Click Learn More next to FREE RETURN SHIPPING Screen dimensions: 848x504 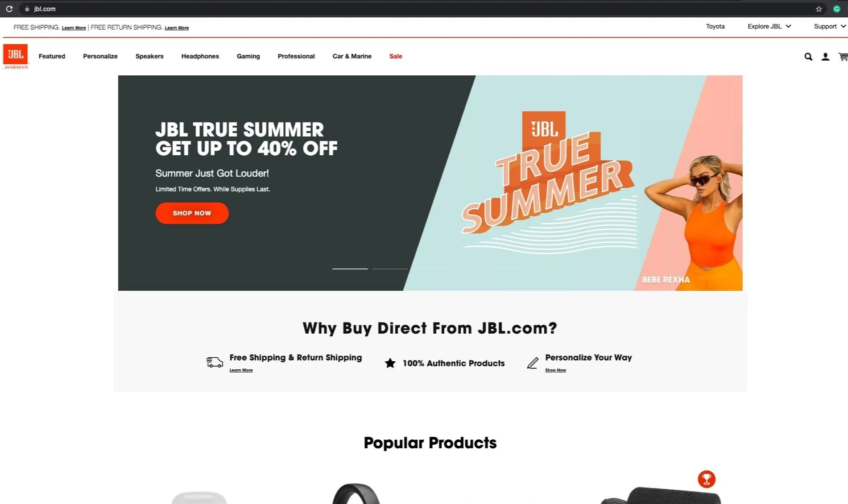177,28
